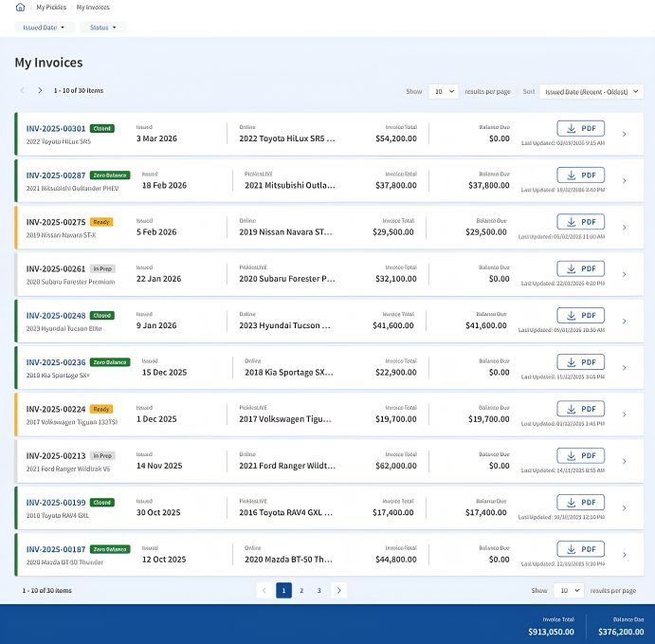This screenshot has width=655, height=644.
Task: Click next page arrow in bottom pagination
Action: 338,591
